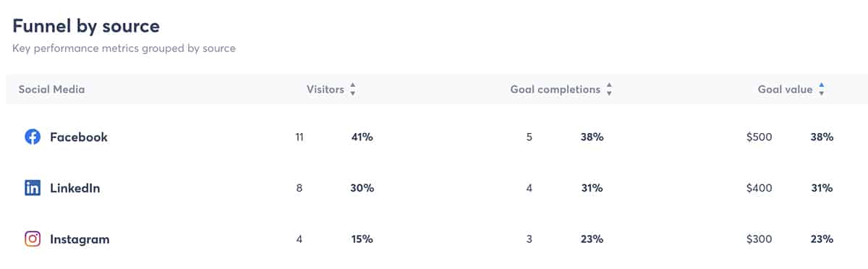The width and height of the screenshot is (868, 269).
Task: Click the Visitors column header
Action: coord(325,90)
